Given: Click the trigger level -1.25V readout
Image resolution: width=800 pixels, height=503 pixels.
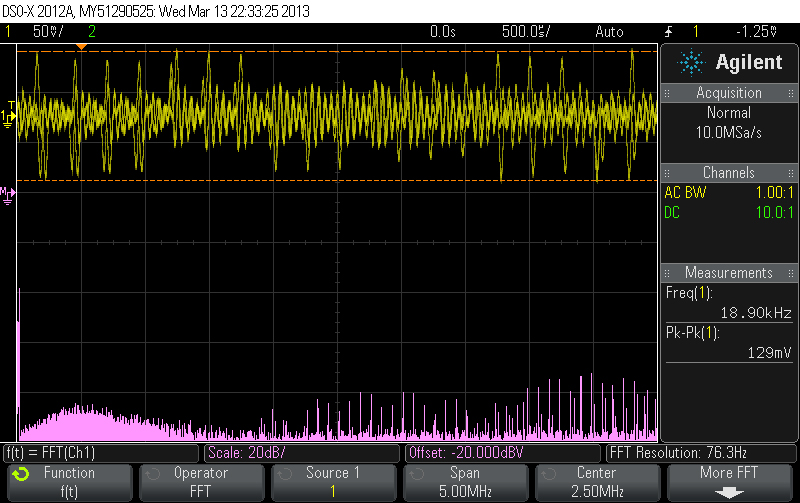Looking at the screenshot, I should click(756, 32).
